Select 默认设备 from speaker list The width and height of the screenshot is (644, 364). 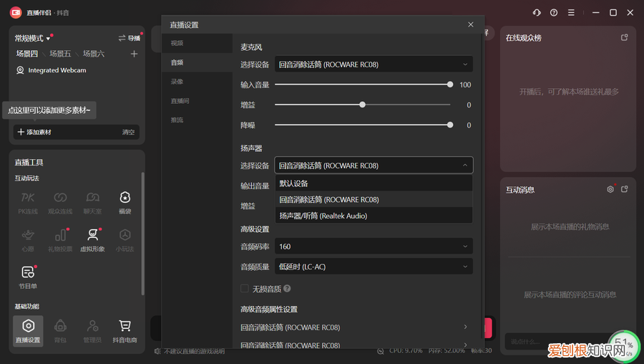[x=374, y=183]
